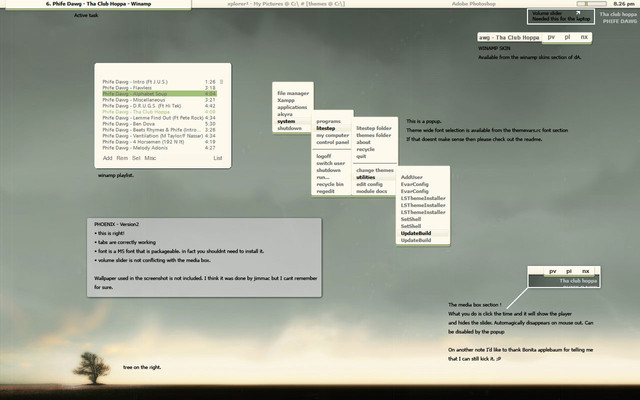The width and height of the screenshot is (640, 400).
Task: Select the Phife Dawg - Miscellaneous track
Action: click(x=159, y=100)
